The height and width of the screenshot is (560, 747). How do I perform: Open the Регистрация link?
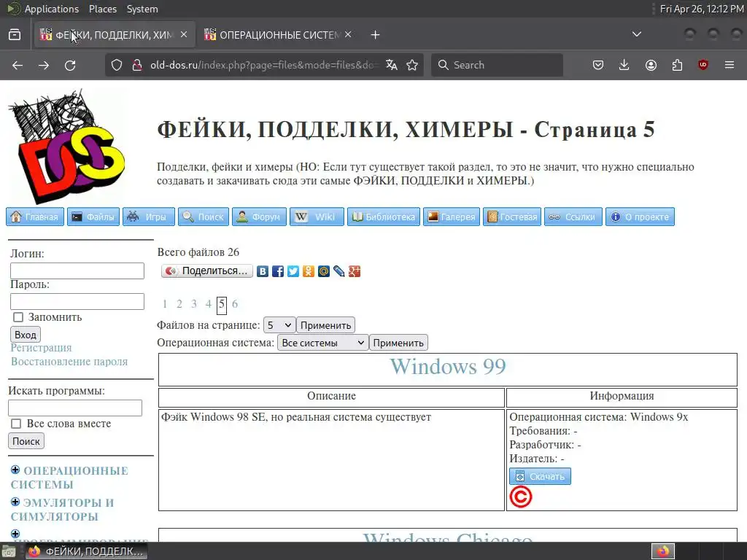41,348
